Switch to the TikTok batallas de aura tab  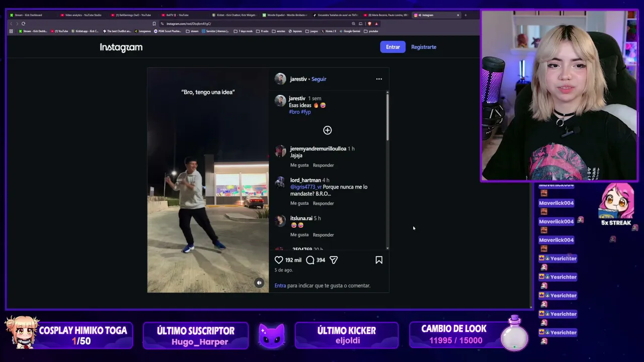(335, 15)
